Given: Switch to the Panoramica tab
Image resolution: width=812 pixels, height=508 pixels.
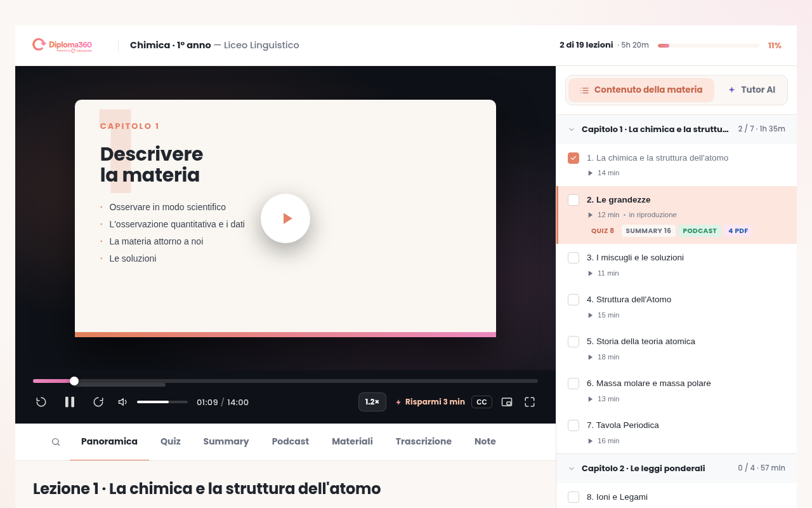Looking at the screenshot, I should coord(109,441).
